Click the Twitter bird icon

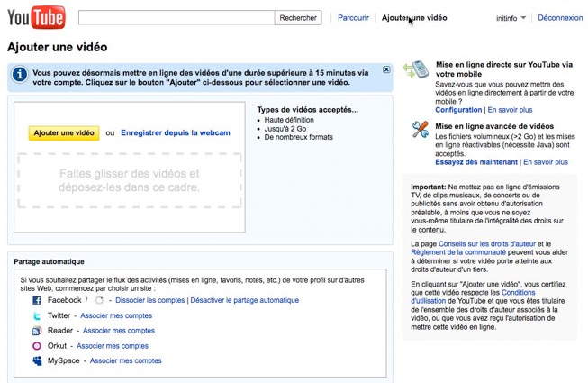point(37,315)
